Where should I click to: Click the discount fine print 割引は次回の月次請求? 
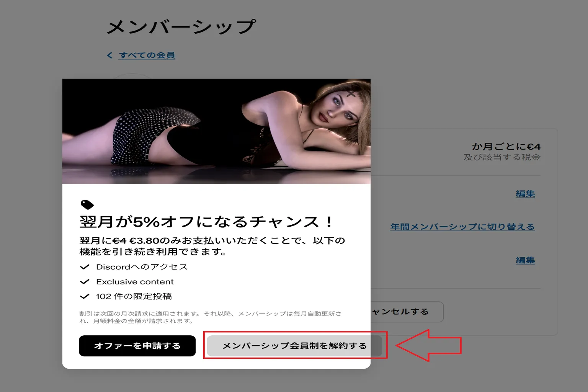(210, 317)
